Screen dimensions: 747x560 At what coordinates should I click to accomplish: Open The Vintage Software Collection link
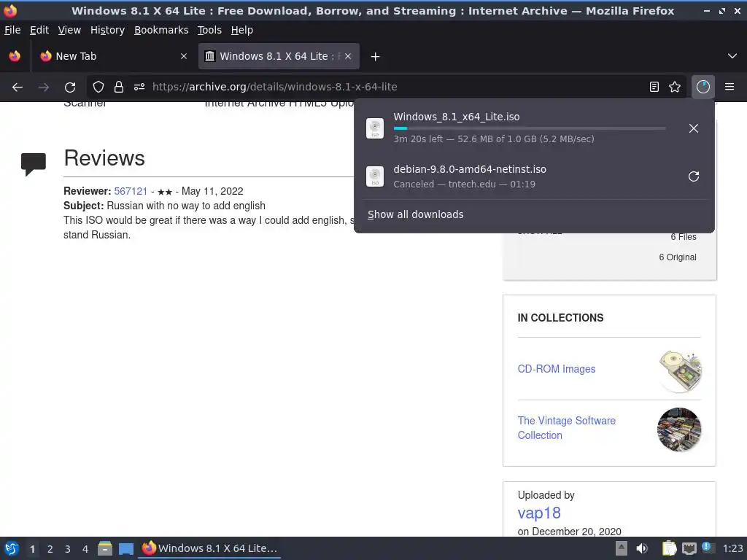(566, 427)
